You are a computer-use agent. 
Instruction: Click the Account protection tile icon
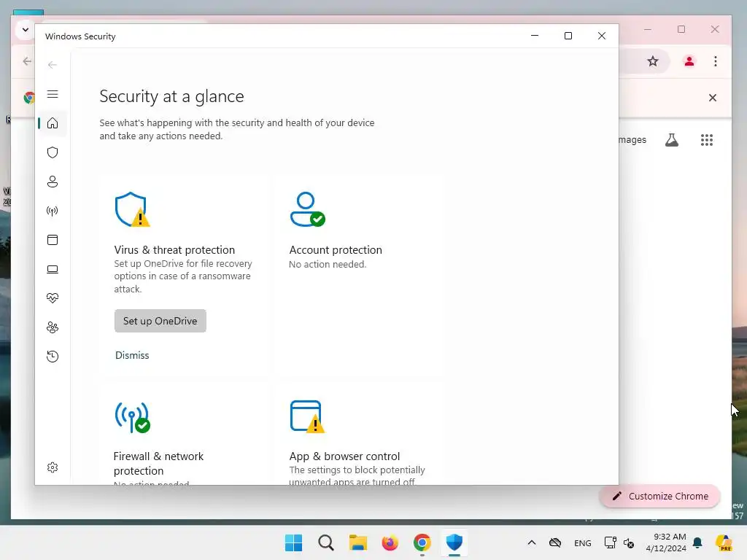[307, 209]
